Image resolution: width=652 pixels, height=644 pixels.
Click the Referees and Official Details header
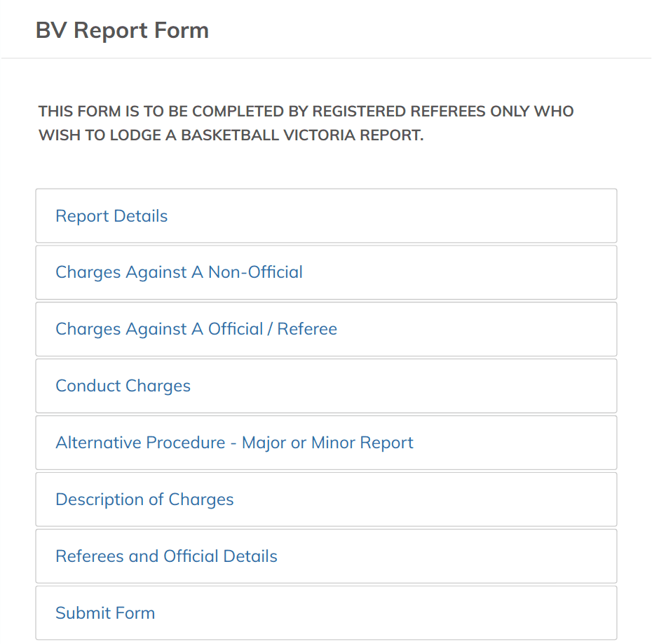(166, 556)
